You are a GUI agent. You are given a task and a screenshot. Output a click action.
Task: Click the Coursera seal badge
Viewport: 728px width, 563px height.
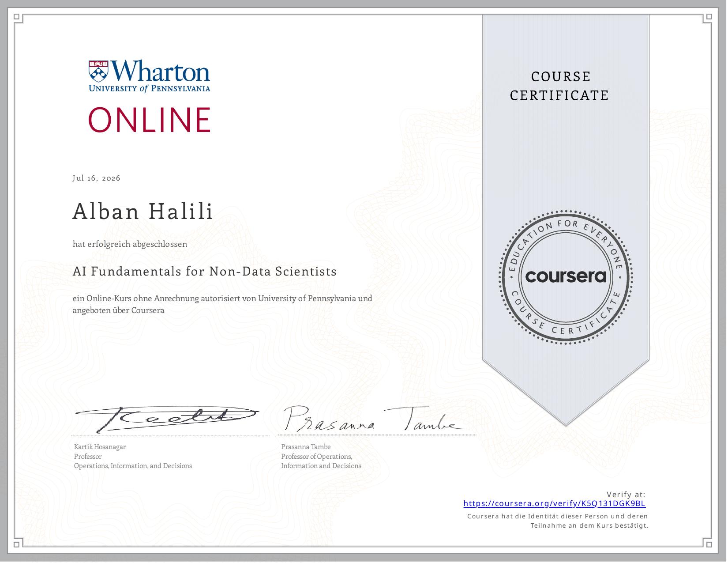click(566, 277)
